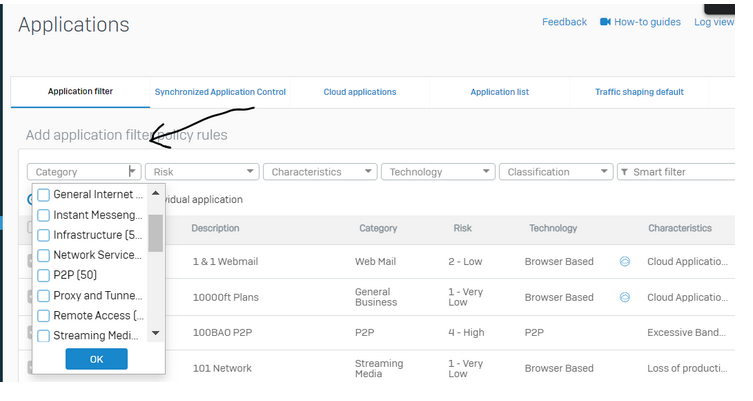The width and height of the screenshot is (753, 401).
Task: Tick the P2P (50) checkbox
Action: (44, 275)
